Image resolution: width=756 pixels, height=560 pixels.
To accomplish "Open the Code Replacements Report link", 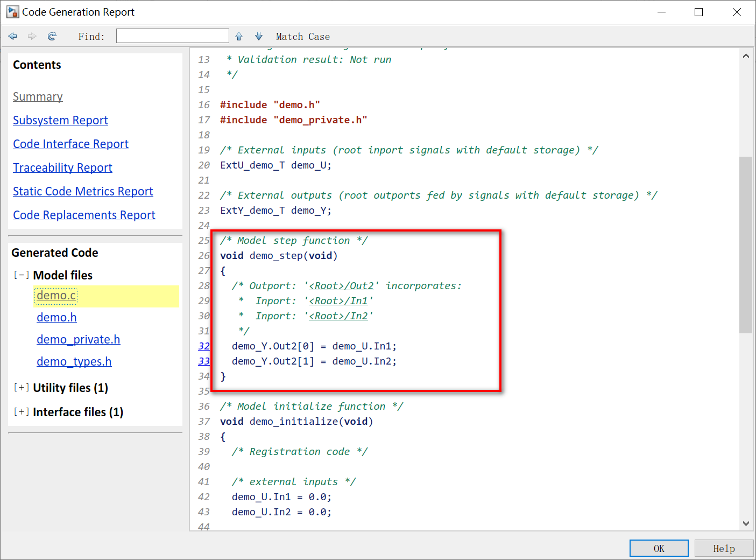I will pyautogui.click(x=84, y=215).
